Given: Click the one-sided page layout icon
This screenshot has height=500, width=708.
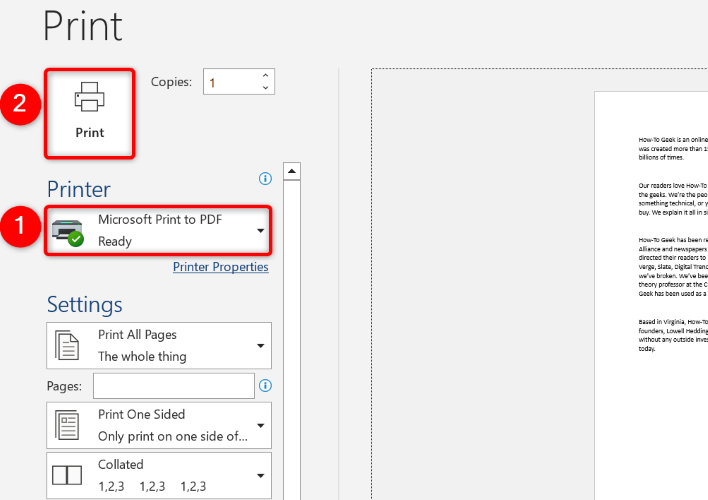Looking at the screenshot, I should point(67,425).
